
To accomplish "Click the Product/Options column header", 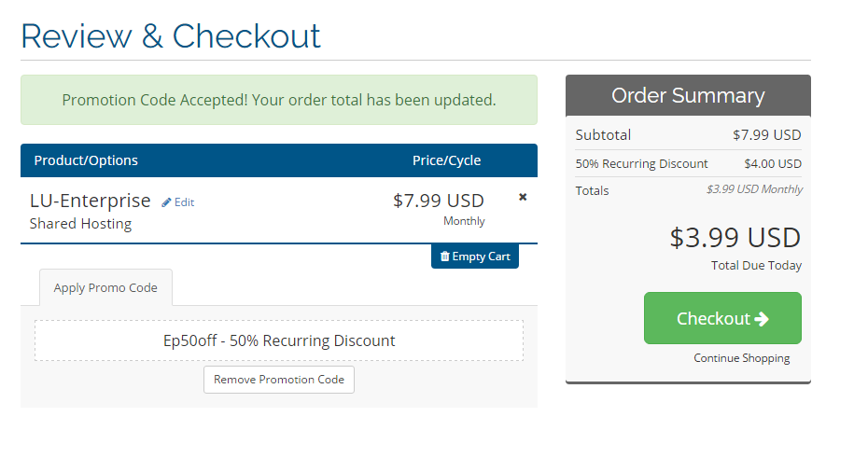I will [x=86, y=160].
